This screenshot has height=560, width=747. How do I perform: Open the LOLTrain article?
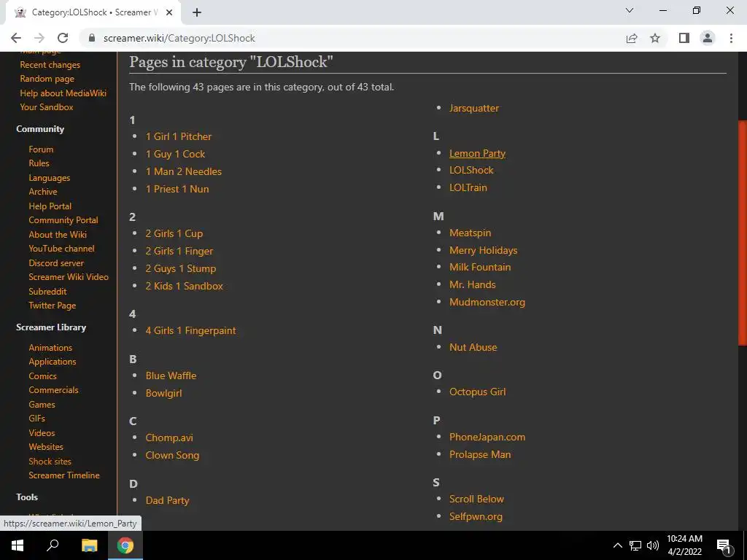tap(468, 187)
